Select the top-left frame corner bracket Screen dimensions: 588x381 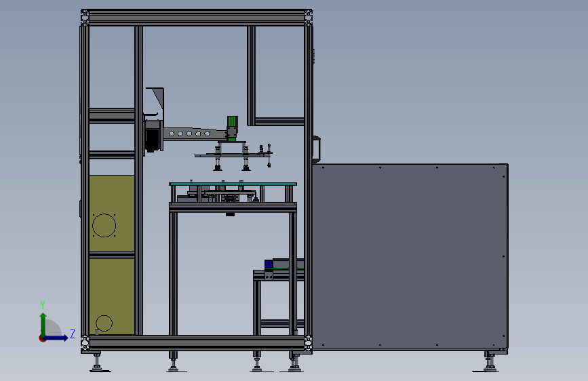coord(85,18)
